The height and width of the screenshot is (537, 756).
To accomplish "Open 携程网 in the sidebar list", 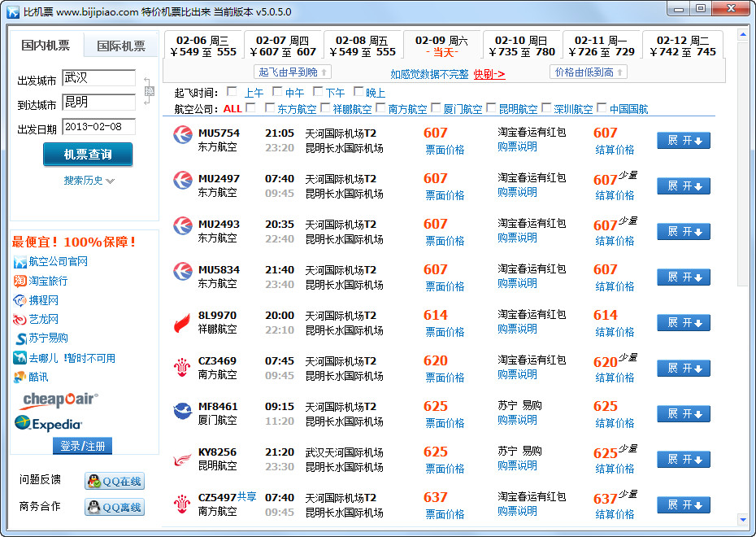I will click(x=43, y=300).
